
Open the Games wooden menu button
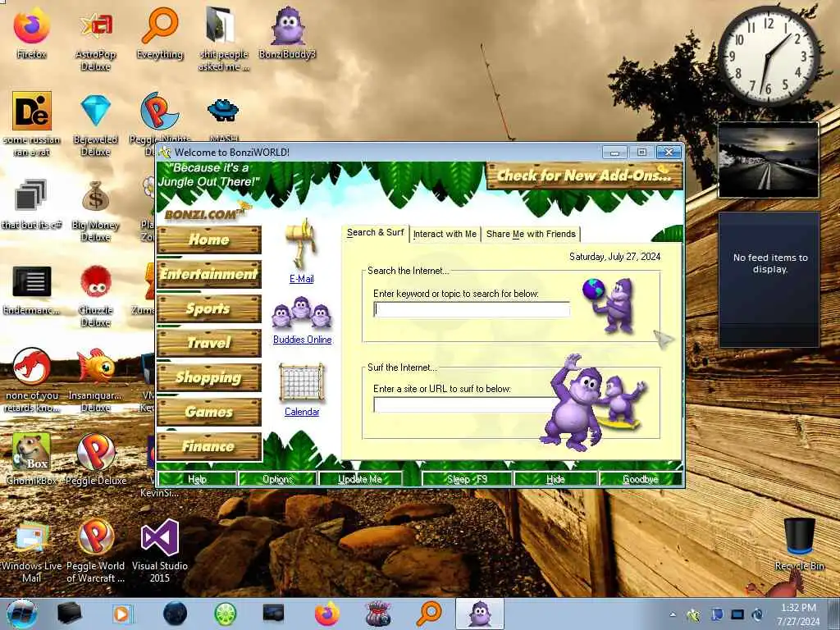(x=209, y=412)
